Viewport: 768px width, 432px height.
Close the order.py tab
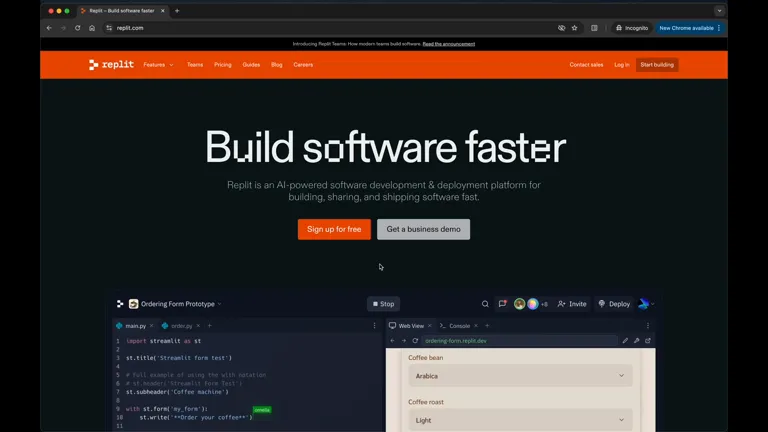pyautogui.click(x=198, y=326)
